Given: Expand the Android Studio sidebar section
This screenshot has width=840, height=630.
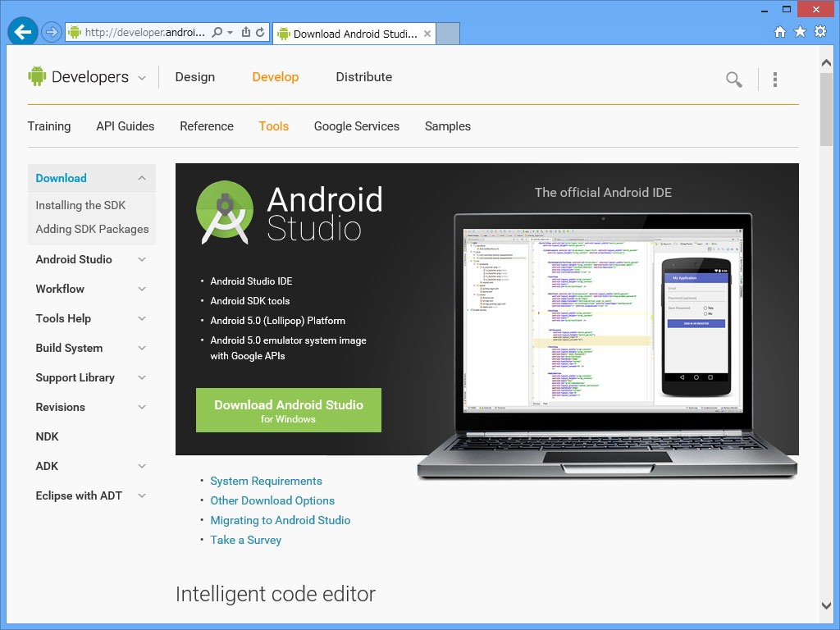Looking at the screenshot, I should tap(142, 259).
